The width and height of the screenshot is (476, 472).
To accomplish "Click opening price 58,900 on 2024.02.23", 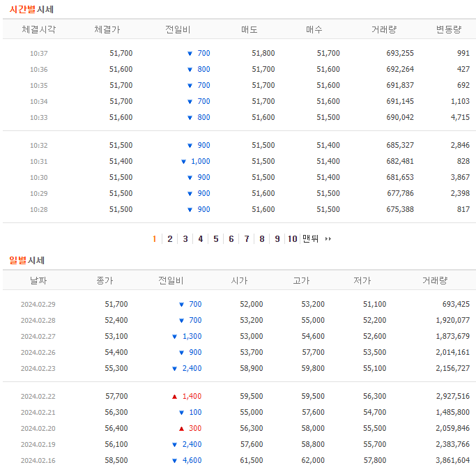I will click(252, 368).
